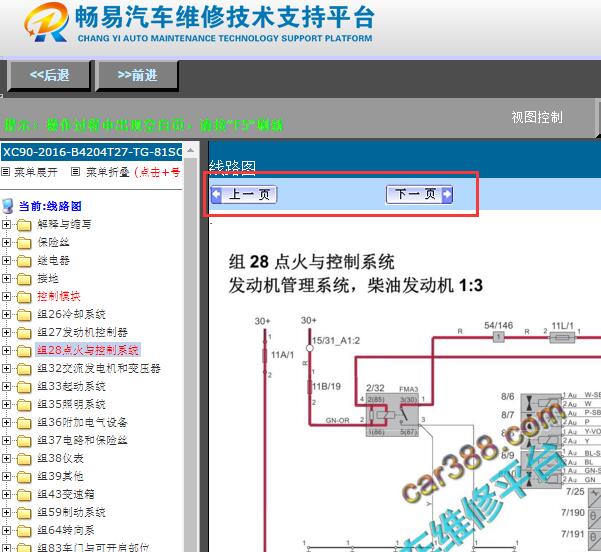Expand the 组26冷却系统 node
601x552 pixels.
(x=6, y=314)
